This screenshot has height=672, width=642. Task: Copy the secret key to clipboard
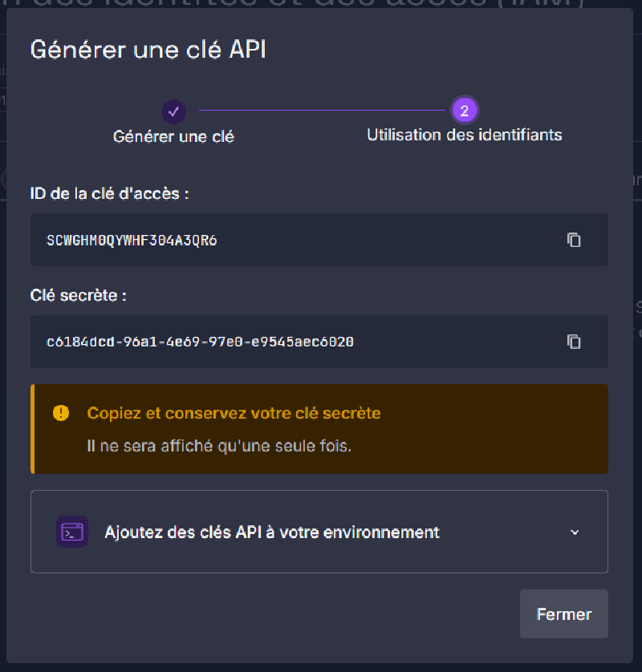click(574, 342)
